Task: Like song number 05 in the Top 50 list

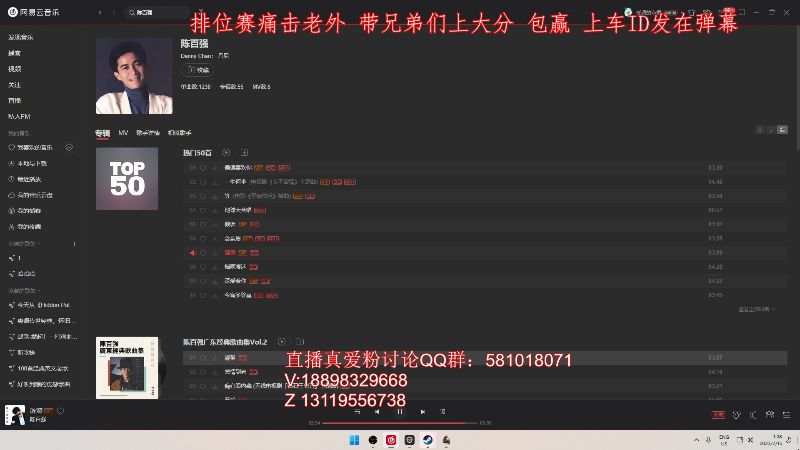Action: point(203,224)
